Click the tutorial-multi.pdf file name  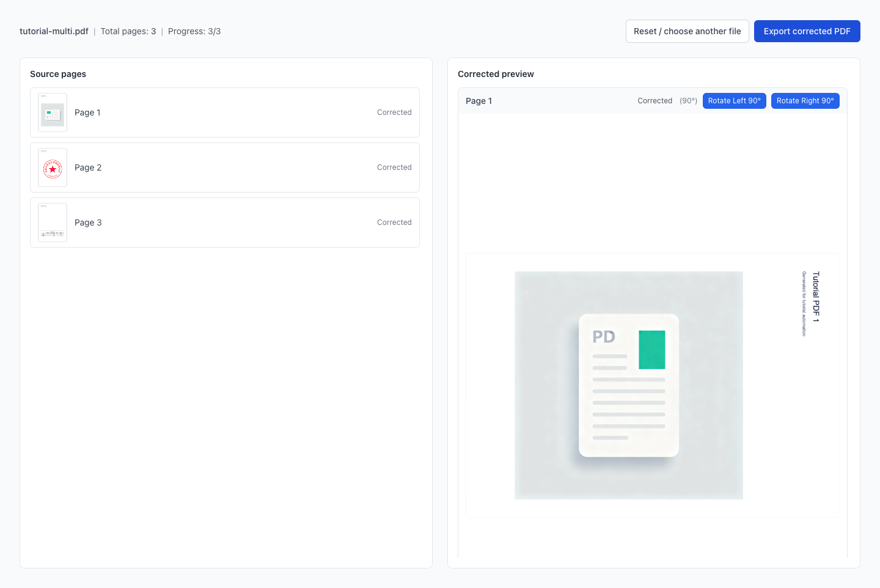pyautogui.click(x=54, y=31)
